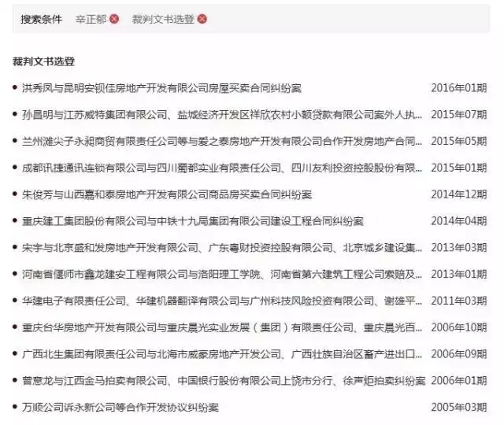Viewport: 504px width, 425px height.
Task: Click issue label 2006年09期
Action: point(459,354)
